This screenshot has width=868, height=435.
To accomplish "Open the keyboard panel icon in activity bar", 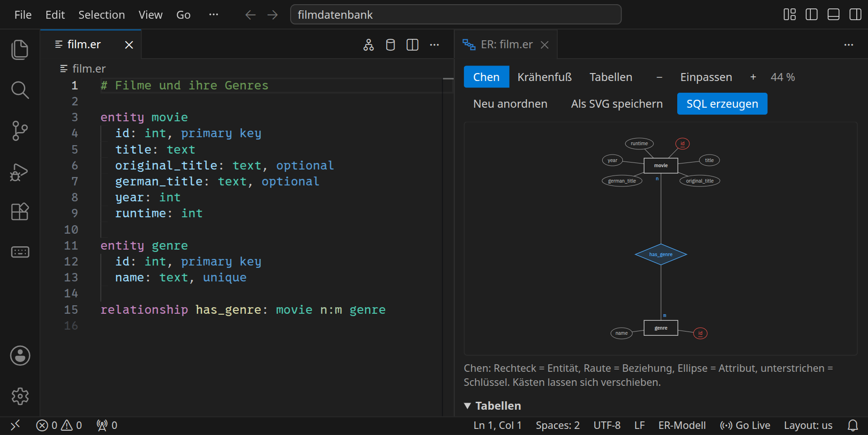I will tap(20, 252).
